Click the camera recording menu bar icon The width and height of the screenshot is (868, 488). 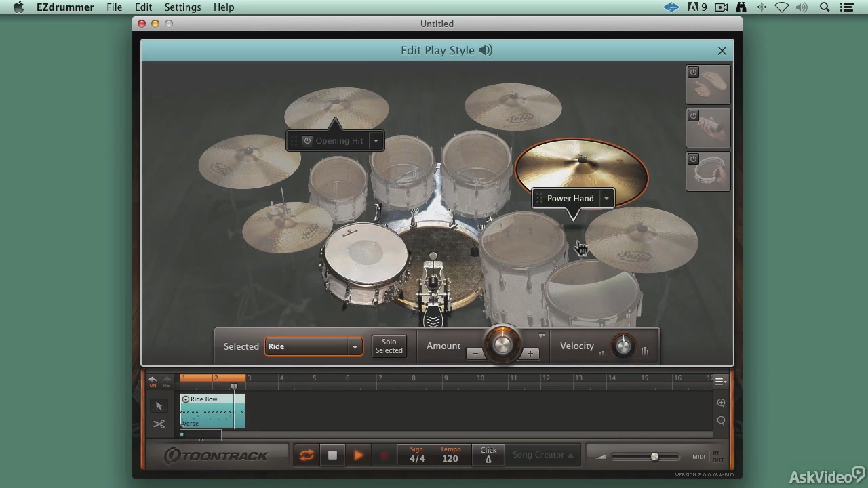[x=721, y=7]
